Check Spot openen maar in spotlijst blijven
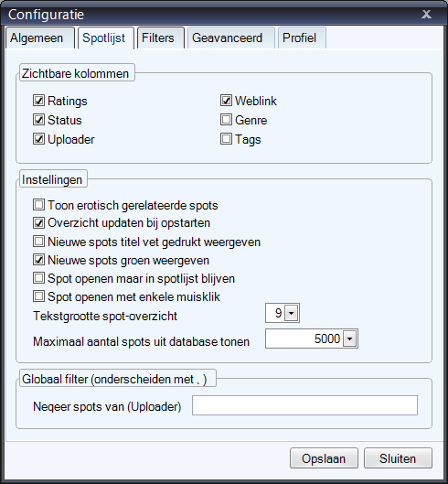Viewport: 448px width, 484px height. (38, 278)
